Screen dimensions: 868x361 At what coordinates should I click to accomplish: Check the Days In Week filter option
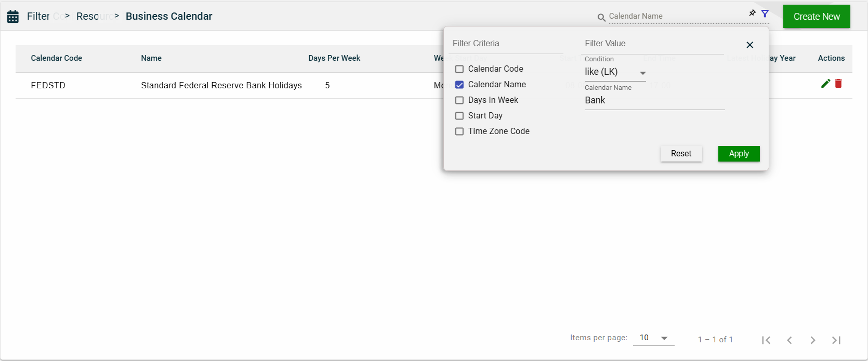pos(459,100)
